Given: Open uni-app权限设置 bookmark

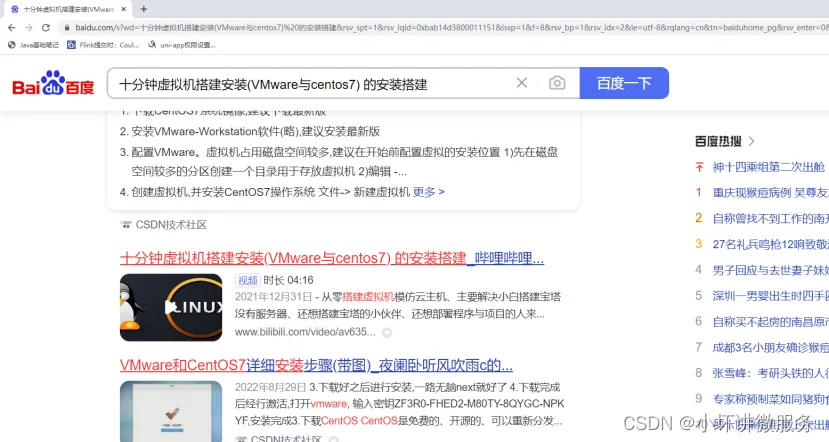Looking at the screenshot, I should click(182, 45).
